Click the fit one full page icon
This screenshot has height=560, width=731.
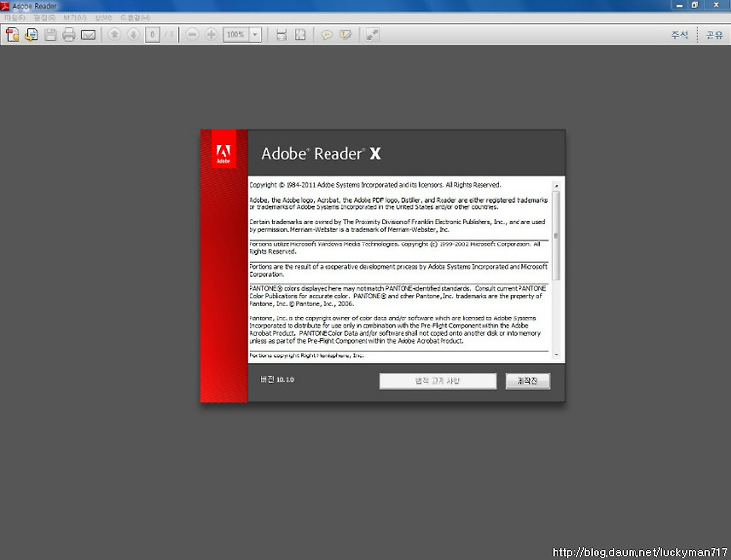coord(301,35)
